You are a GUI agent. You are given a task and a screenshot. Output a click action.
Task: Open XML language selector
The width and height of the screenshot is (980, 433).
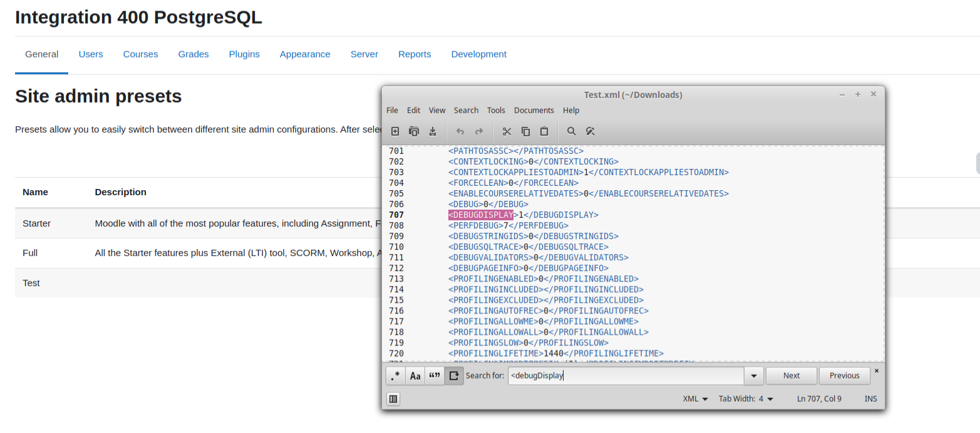pos(695,399)
